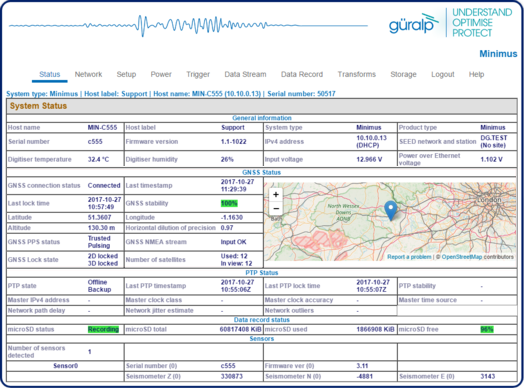This screenshot has height=388, width=524.
Task: Open the Trigger tab
Action: pos(198,74)
